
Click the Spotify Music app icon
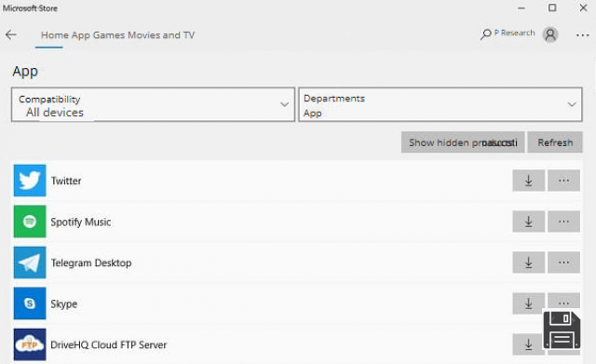30,222
